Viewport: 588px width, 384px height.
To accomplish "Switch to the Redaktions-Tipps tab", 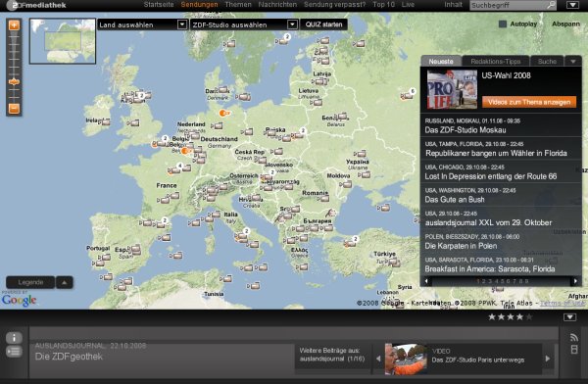I will [x=495, y=61].
